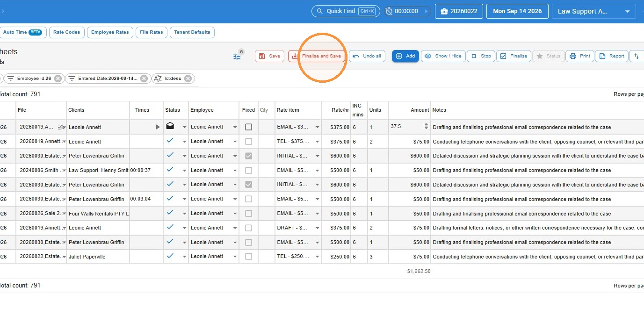Open the Auto Time BETA tab
The width and height of the screenshot is (644, 323).
click(x=22, y=32)
